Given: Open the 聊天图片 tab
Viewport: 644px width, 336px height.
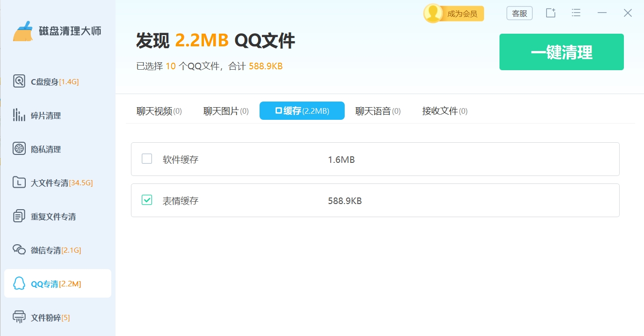Looking at the screenshot, I should point(226,110).
